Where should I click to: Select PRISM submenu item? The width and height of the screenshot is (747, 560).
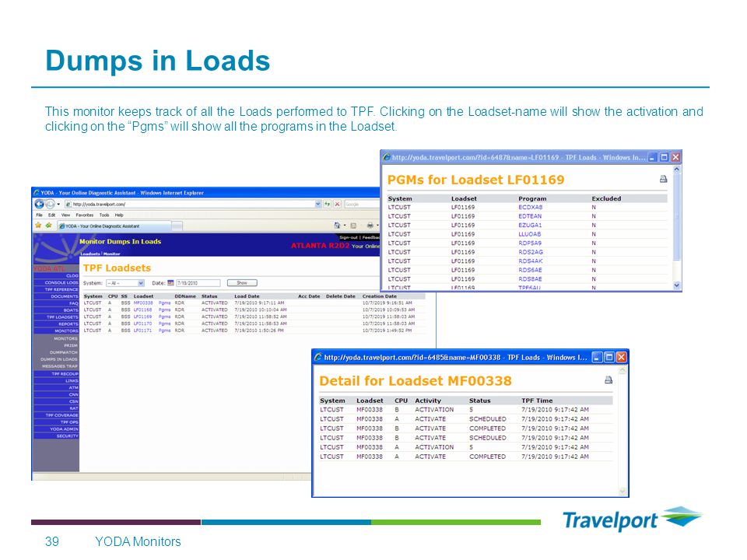pyautogui.click(x=71, y=345)
